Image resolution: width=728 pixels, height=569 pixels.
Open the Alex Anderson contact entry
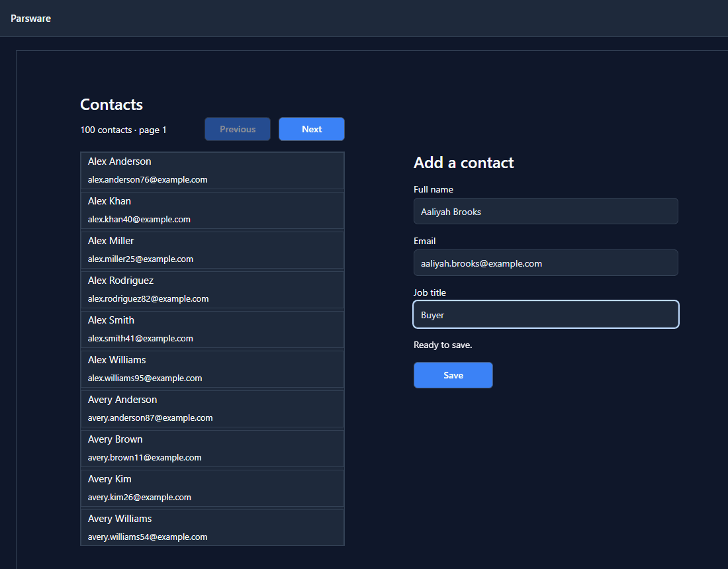tap(212, 170)
